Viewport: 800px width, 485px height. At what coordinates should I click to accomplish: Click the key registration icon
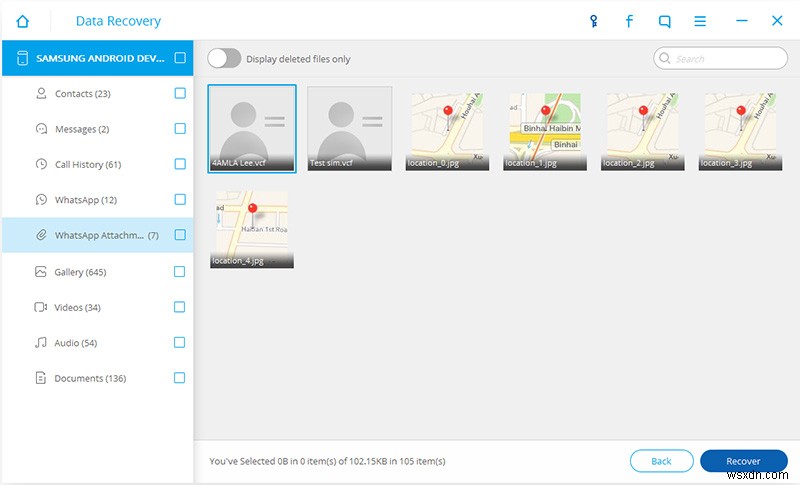click(594, 21)
